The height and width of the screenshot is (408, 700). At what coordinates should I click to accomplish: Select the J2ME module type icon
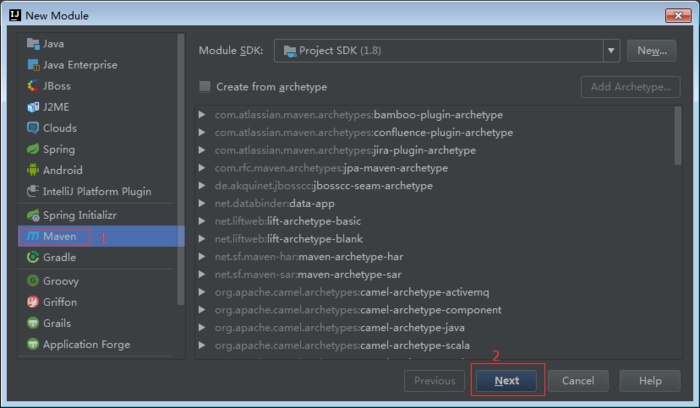(x=33, y=107)
